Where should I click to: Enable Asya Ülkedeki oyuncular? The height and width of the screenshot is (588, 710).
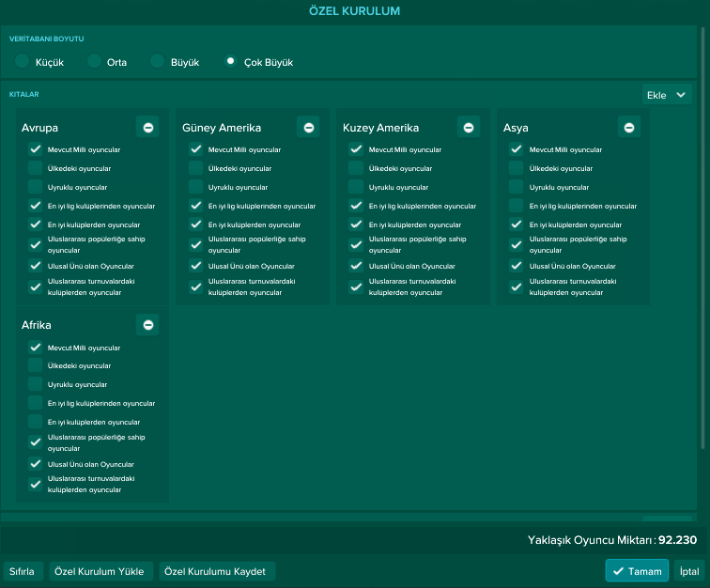pos(517,168)
